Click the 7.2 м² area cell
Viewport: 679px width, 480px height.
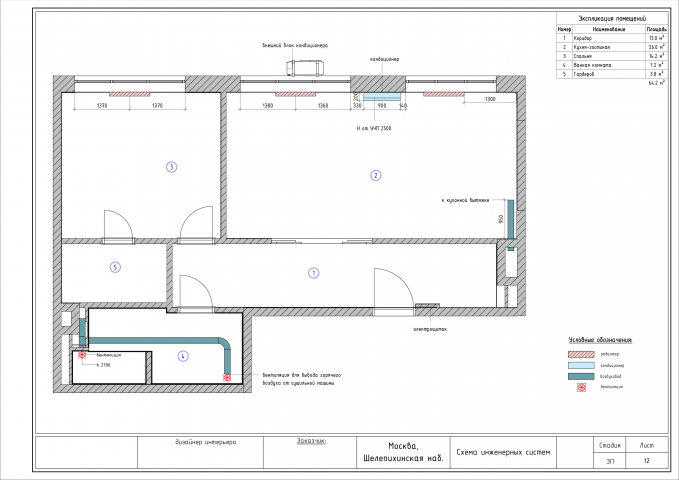click(656, 65)
